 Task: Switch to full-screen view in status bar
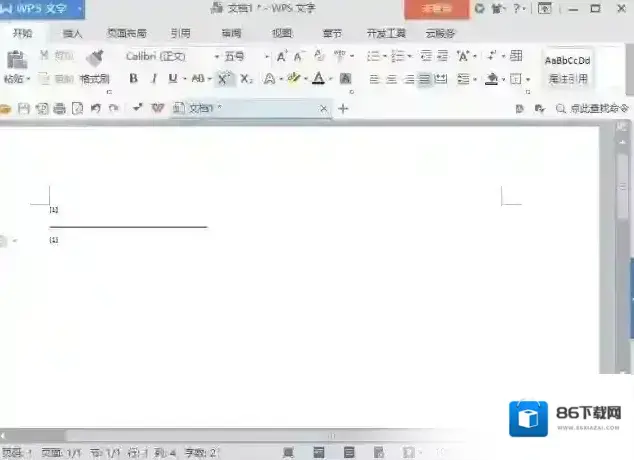[288, 452]
